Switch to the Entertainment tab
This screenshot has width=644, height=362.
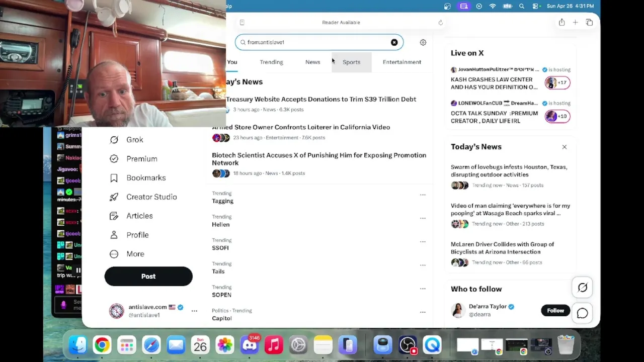[x=401, y=62]
